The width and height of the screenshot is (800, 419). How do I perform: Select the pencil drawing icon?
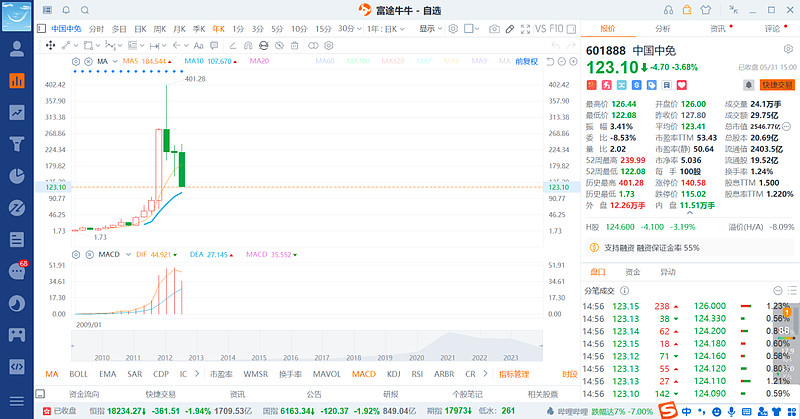[510, 29]
